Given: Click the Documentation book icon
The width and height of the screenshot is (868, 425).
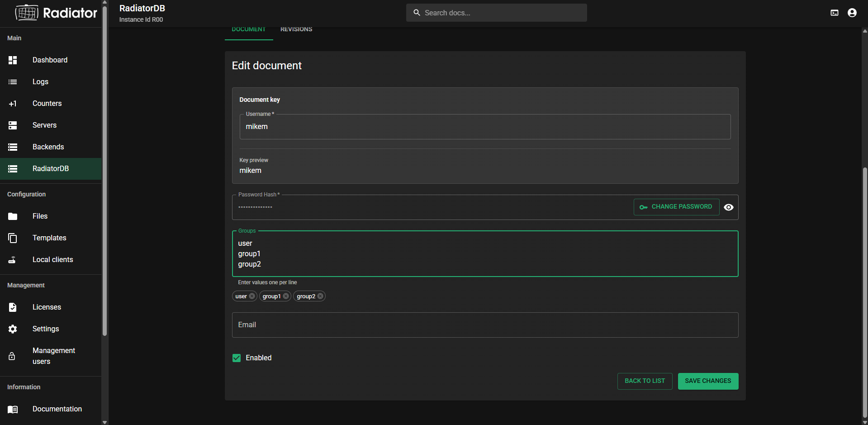Looking at the screenshot, I should pyautogui.click(x=13, y=409).
